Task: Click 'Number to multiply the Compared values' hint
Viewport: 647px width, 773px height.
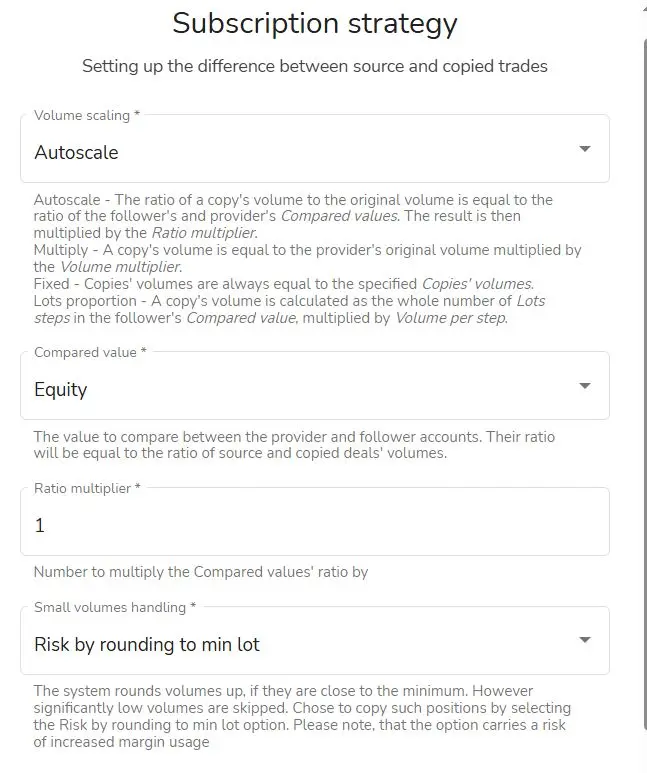Action: (x=201, y=572)
